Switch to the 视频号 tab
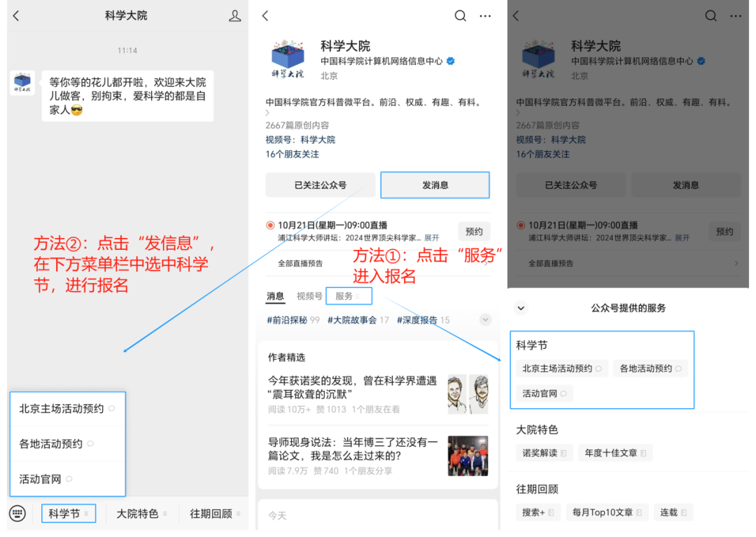Screen dimensions: 756x537 pos(309,296)
